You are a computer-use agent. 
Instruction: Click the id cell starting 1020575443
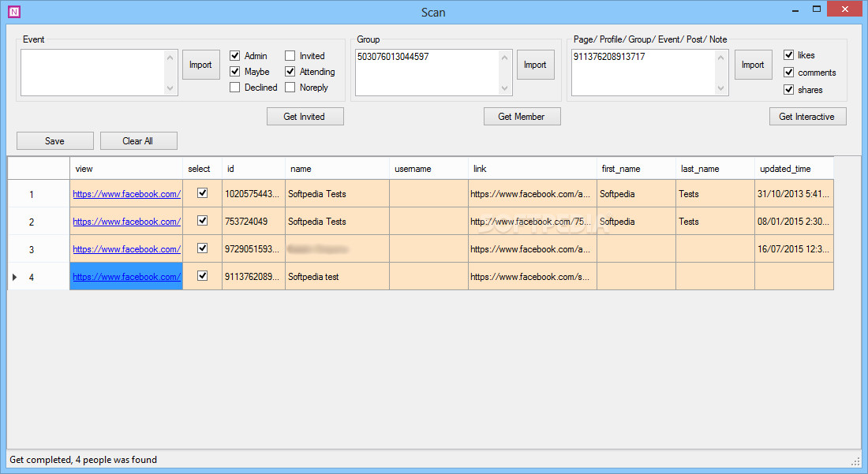click(253, 193)
